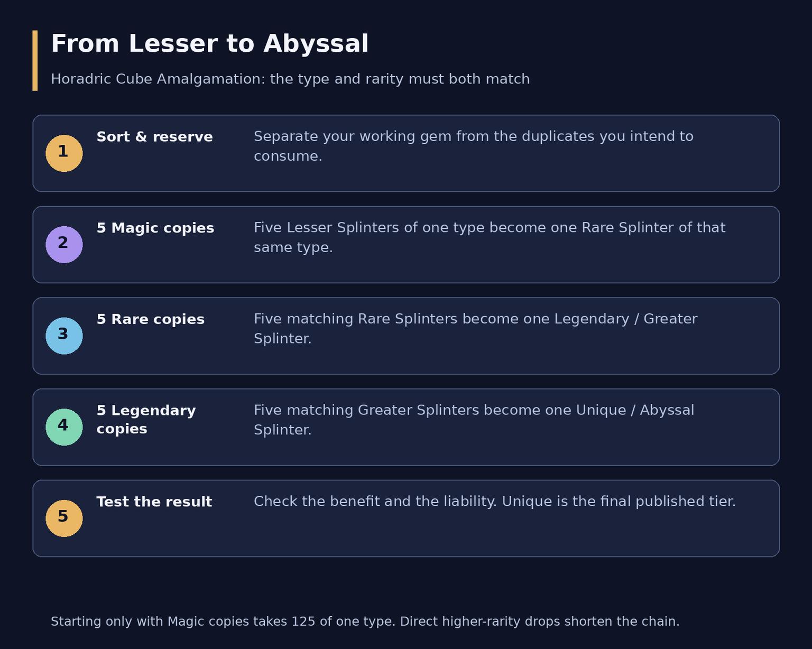Click the blue step 3 circle
Screen dimensions: 812x649
click(64, 336)
